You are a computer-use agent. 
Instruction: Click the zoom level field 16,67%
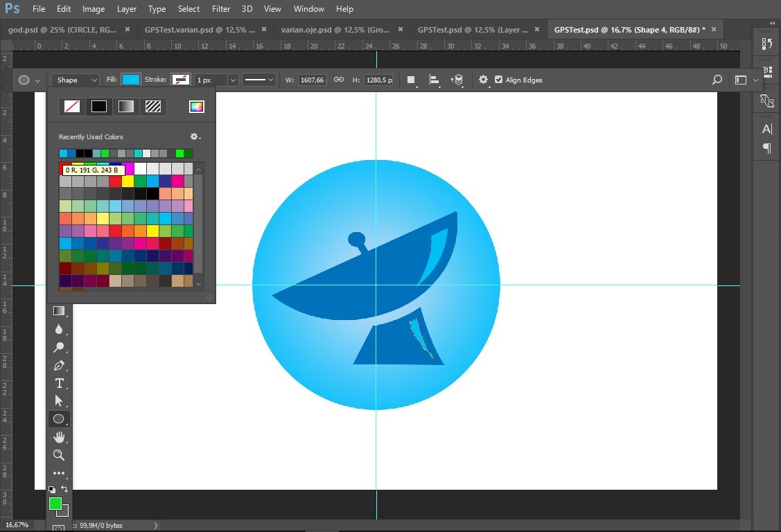tap(17, 525)
